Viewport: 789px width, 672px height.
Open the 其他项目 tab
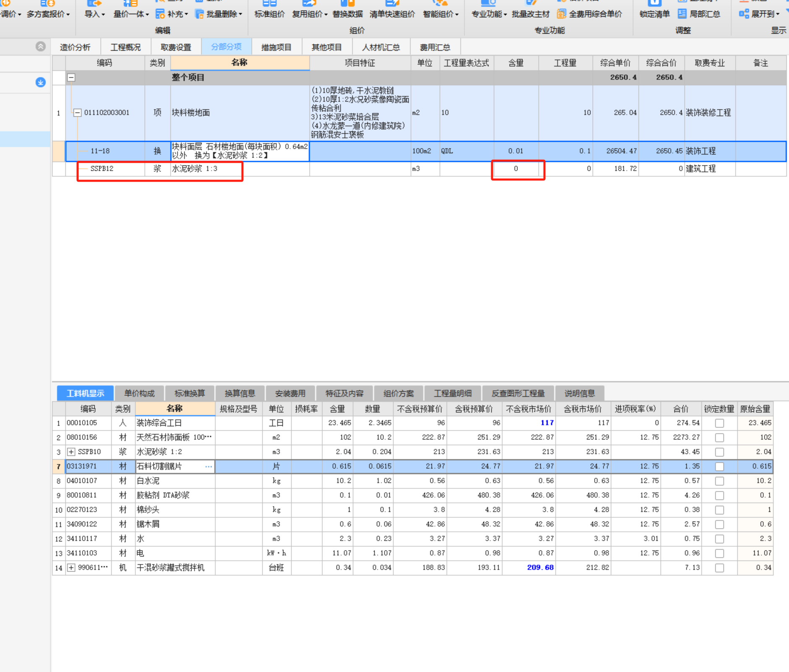[327, 47]
